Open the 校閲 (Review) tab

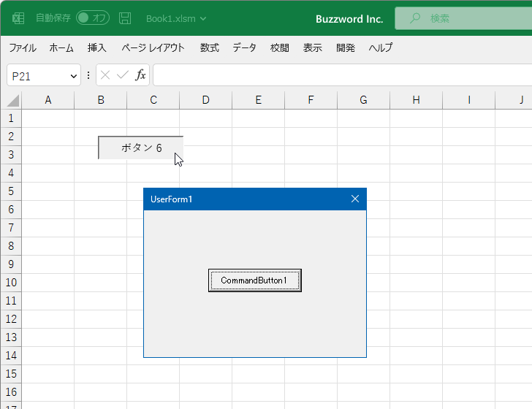click(x=280, y=47)
